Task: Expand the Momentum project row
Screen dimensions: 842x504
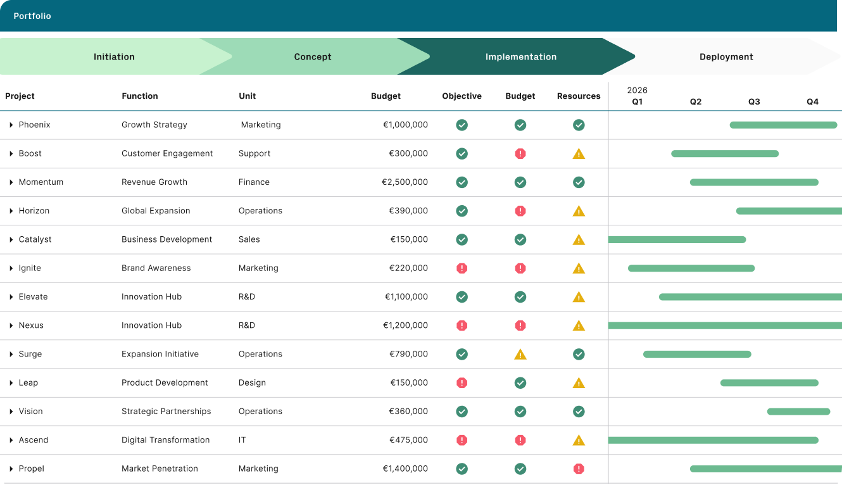Action: [x=11, y=182]
